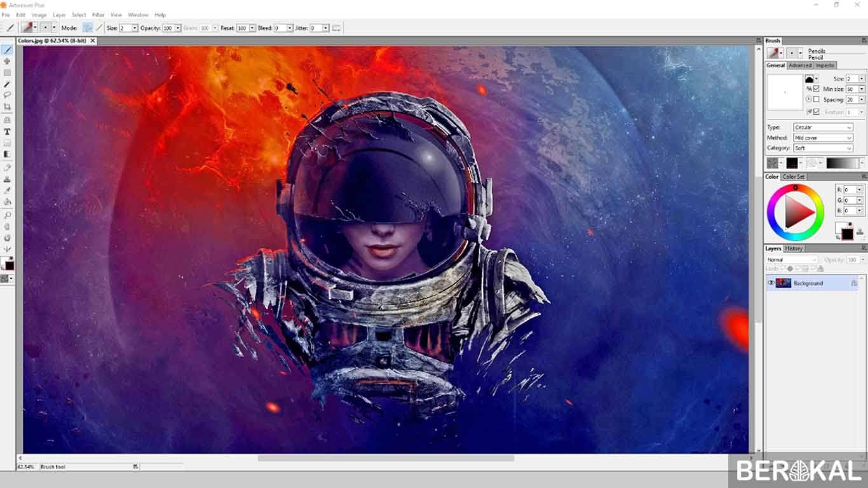Select the Magic Wand tool

(7, 84)
